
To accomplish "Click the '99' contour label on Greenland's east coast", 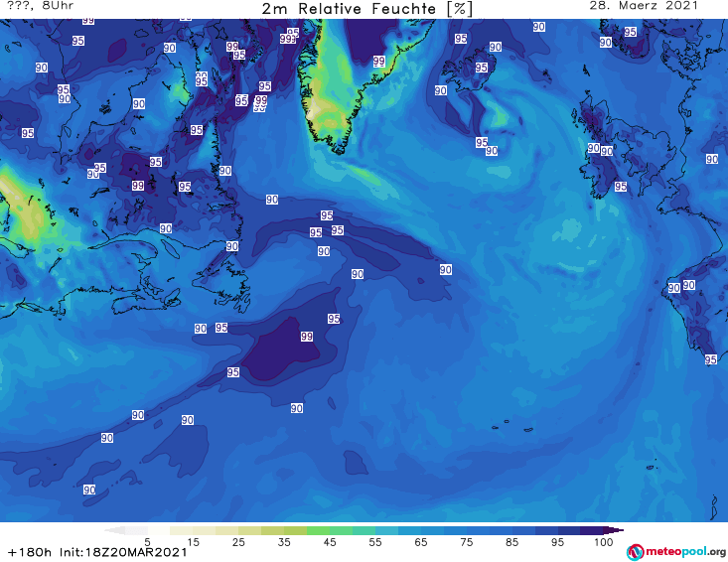I will coord(378,61).
